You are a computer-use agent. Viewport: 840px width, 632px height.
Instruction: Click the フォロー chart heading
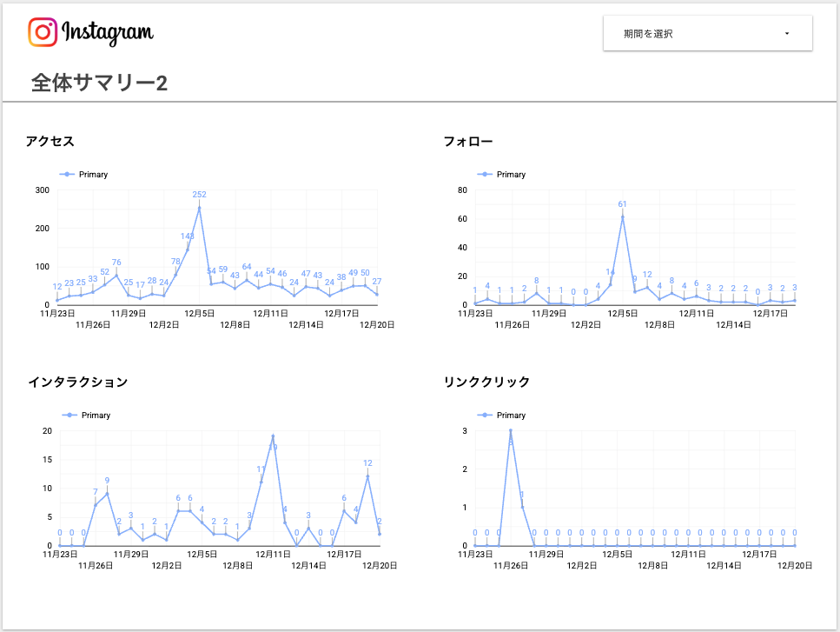(468, 141)
